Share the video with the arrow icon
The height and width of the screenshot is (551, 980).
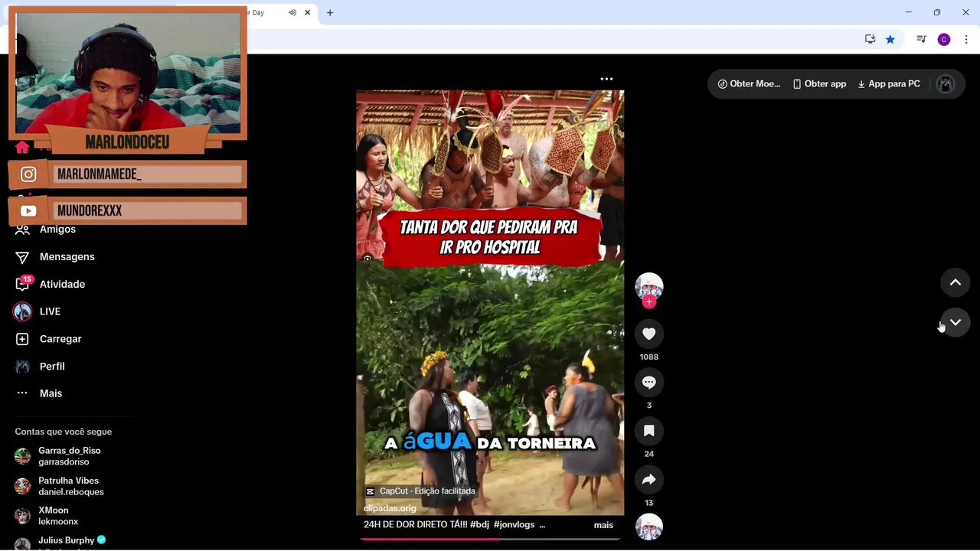[649, 480]
